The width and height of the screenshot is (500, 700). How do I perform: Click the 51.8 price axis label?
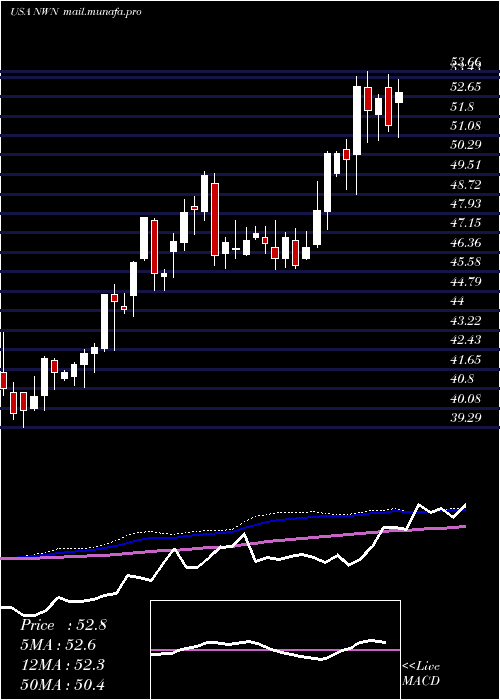click(x=462, y=107)
